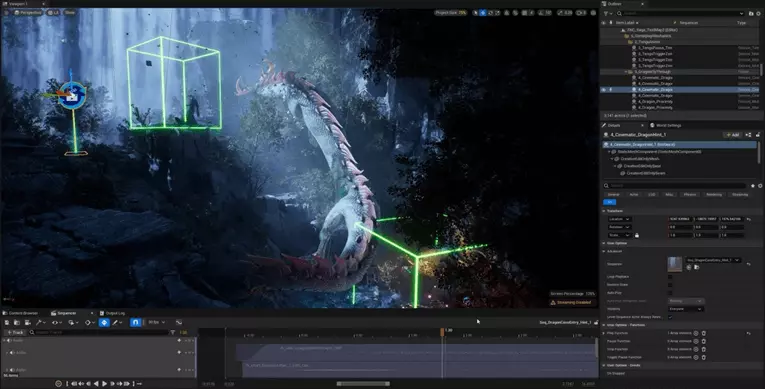The width and height of the screenshot is (765, 389).
Task: Click the Play button in Sequencer transport
Action: 104,384
